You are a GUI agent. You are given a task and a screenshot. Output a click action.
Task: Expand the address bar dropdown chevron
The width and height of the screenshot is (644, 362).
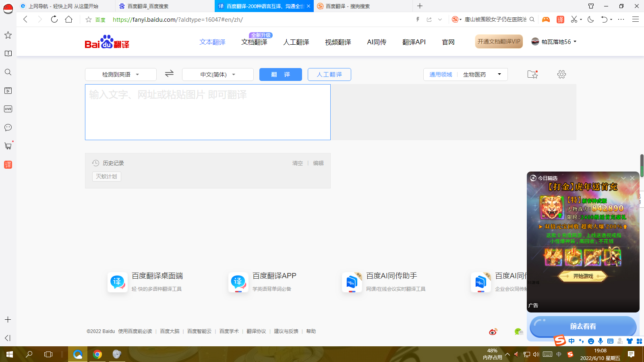(x=440, y=19)
